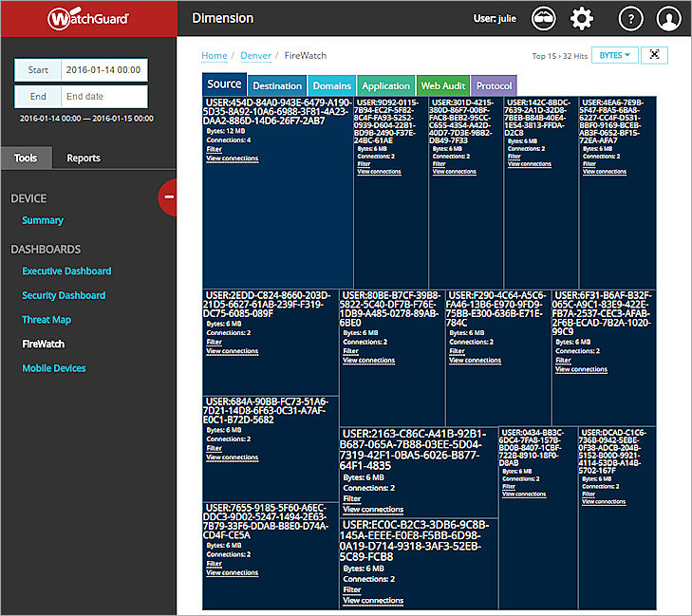Open Threat Map in the sidebar
The width and height of the screenshot is (692, 616).
[47, 320]
